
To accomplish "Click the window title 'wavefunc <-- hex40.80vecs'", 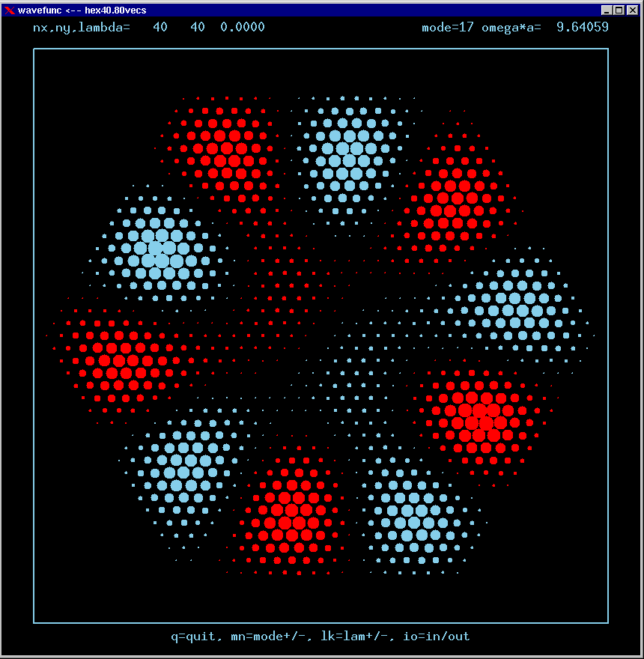I will [82, 10].
